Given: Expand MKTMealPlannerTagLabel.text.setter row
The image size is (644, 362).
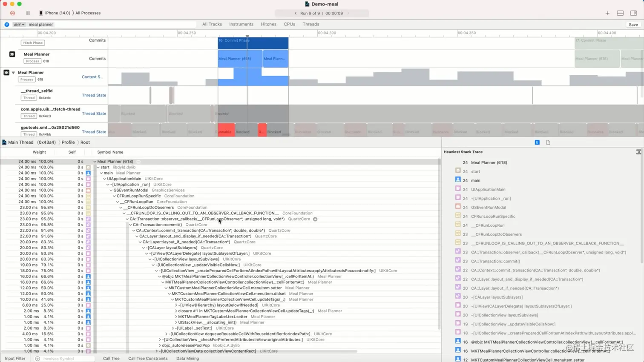Looking at the screenshot, I should point(176,316).
